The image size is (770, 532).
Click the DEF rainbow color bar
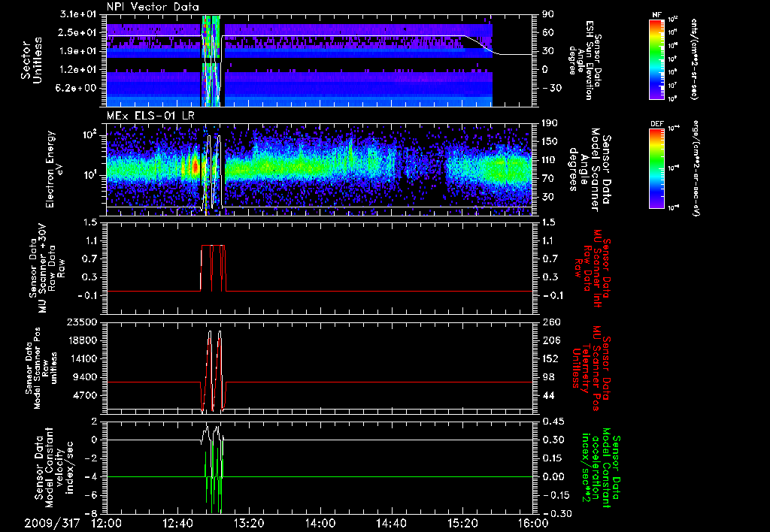coord(656,168)
